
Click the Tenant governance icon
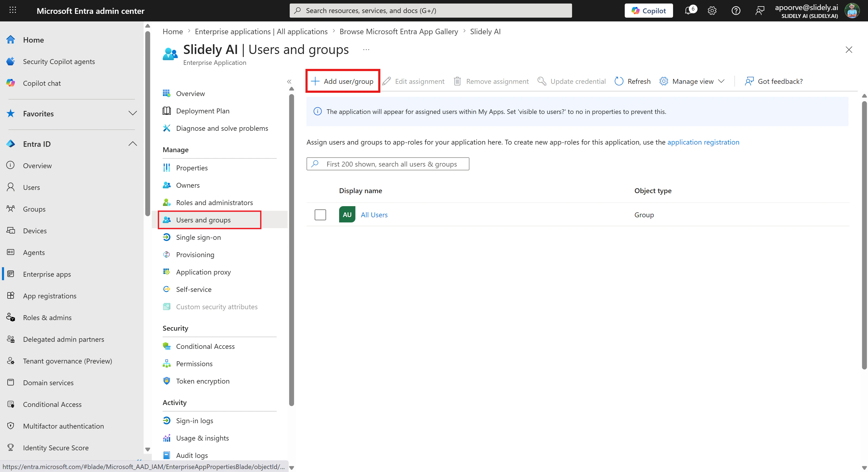tap(11, 361)
